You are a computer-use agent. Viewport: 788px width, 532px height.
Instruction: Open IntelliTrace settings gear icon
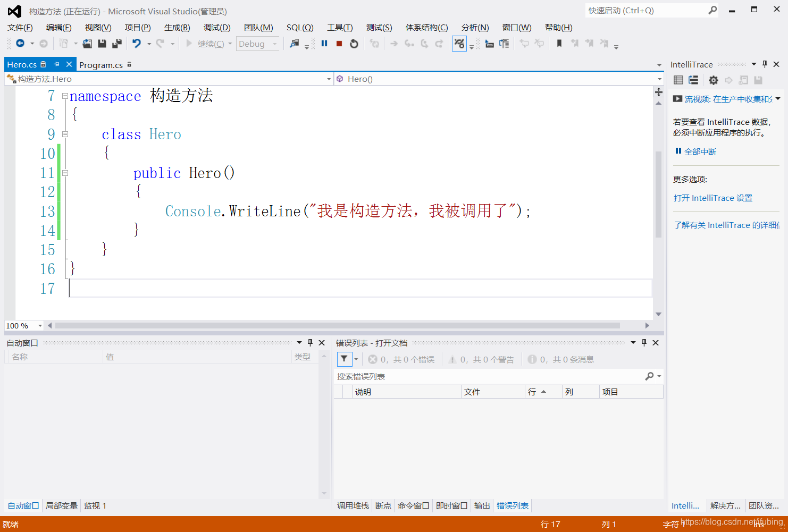coord(713,80)
